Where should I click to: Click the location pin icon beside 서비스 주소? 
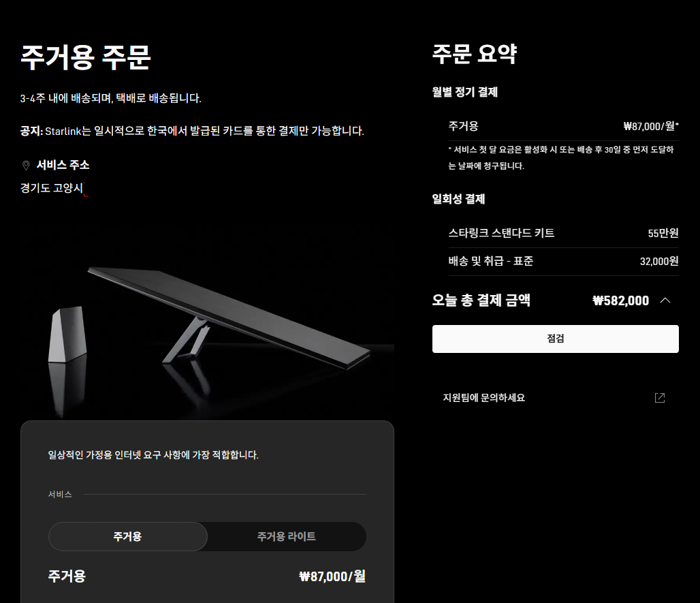click(26, 166)
